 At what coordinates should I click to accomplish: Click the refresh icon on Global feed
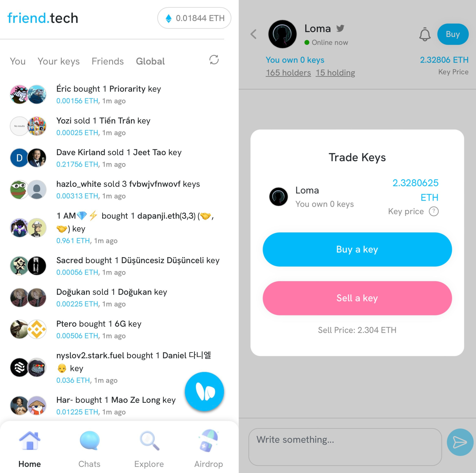[x=214, y=61]
